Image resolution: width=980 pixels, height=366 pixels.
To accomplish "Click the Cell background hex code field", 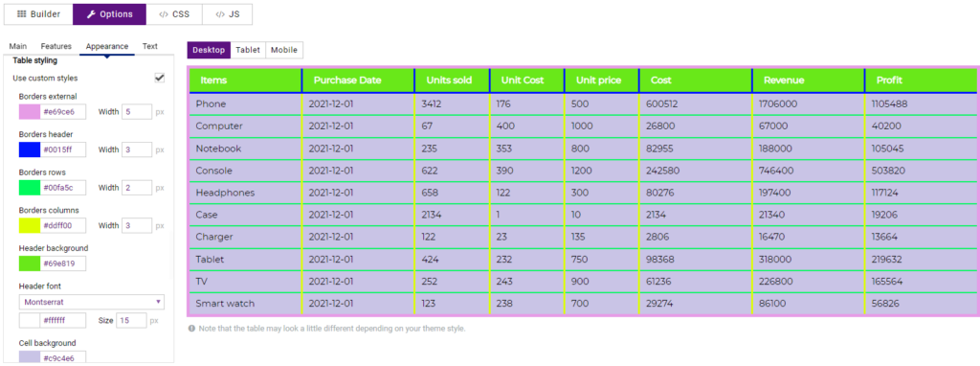I will (63, 358).
